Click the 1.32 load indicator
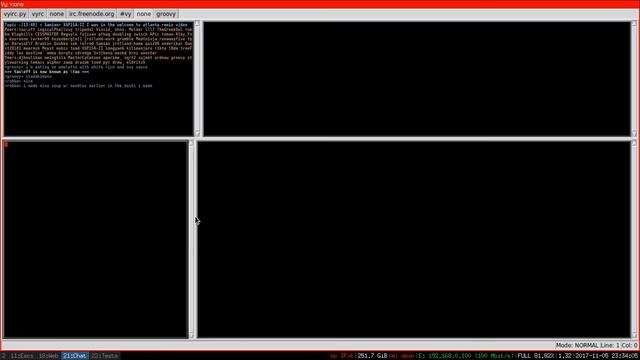640x360 pixels. pos(565,356)
